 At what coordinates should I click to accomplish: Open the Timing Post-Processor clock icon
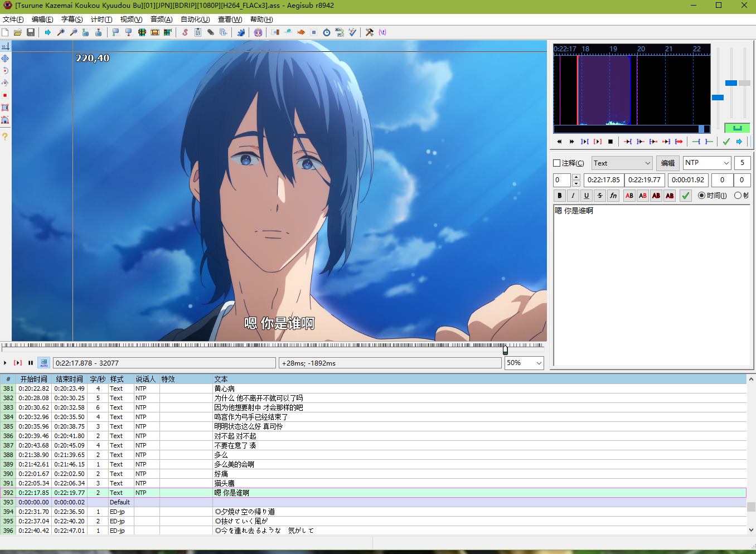327,32
